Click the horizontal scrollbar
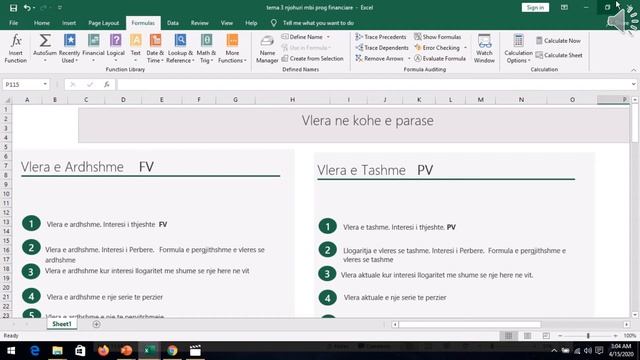640x360 pixels. [470, 324]
